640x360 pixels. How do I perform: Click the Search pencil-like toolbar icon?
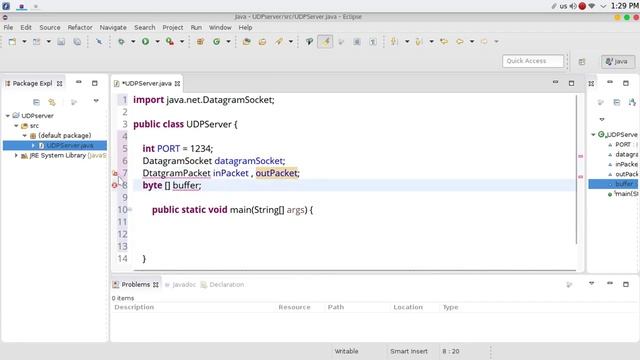[279, 42]
